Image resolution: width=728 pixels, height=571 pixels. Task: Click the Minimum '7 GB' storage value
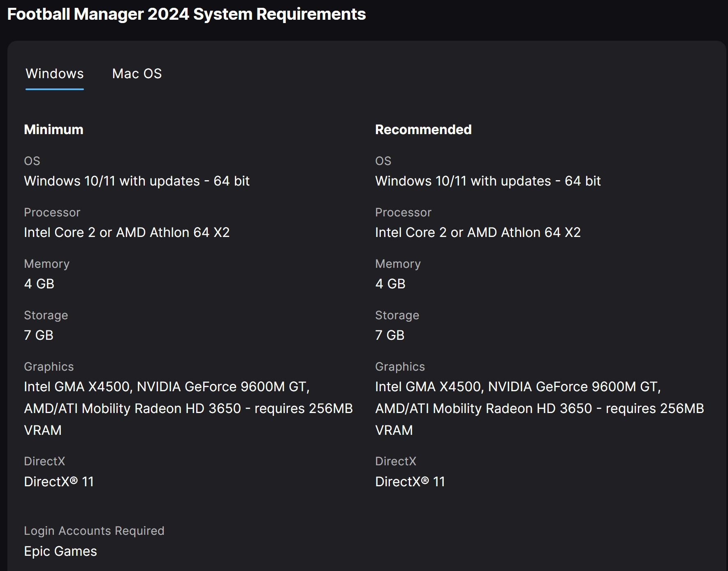pyautogui.click(x=39, y=335)
